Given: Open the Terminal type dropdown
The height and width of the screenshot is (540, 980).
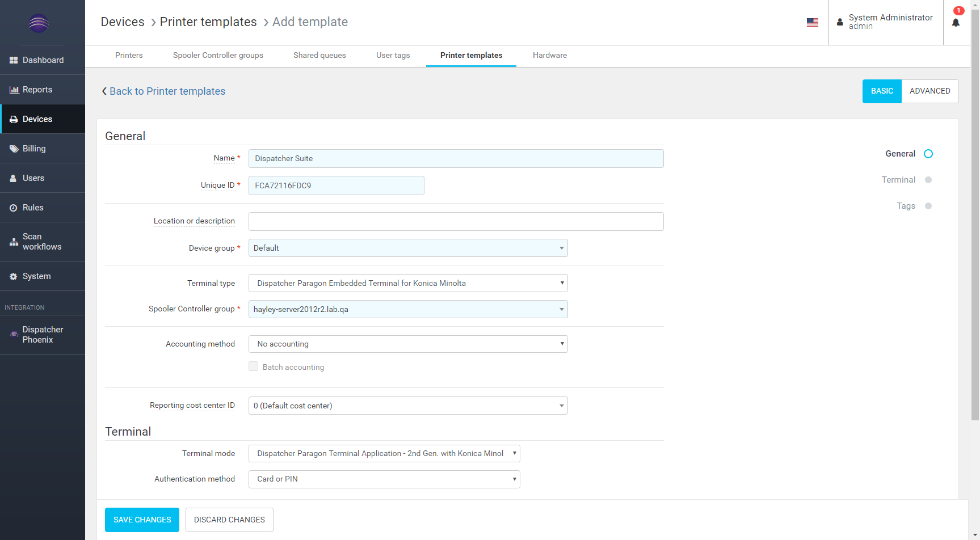Looking at the screenshot, I should 408,283.
